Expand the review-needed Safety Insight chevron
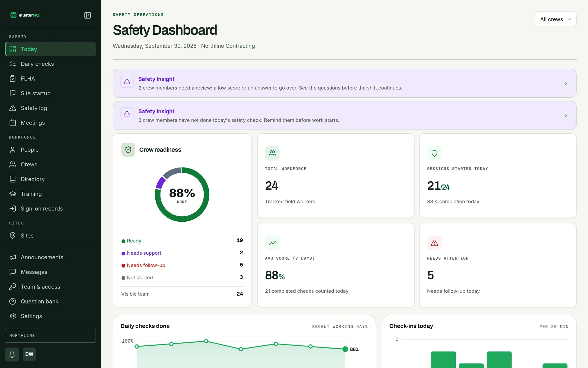Image resolution: width=588 pixels, height=368 pixels. coord(566,84)
